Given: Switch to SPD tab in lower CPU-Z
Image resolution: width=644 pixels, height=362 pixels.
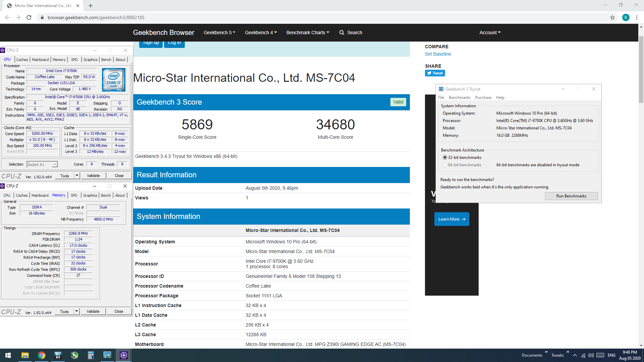Looking at the screenshot, I should tap(74, 195).
